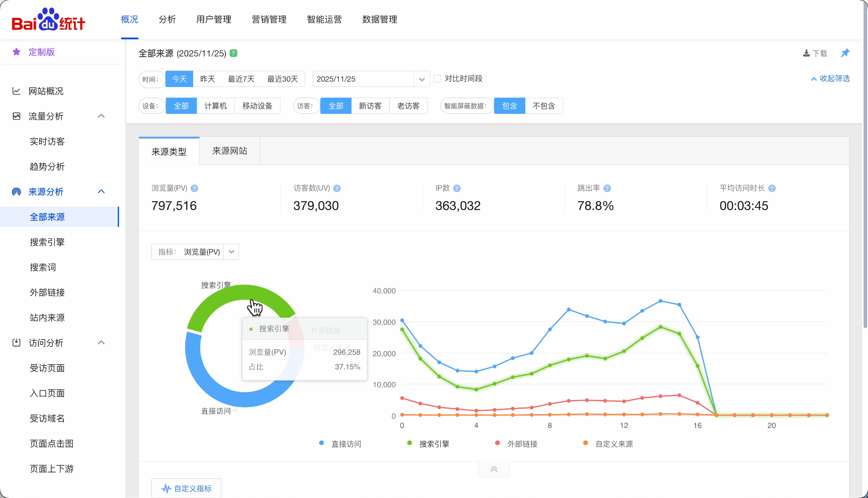Select 不包含 for 智能屏蔽数据

(543, 106)
